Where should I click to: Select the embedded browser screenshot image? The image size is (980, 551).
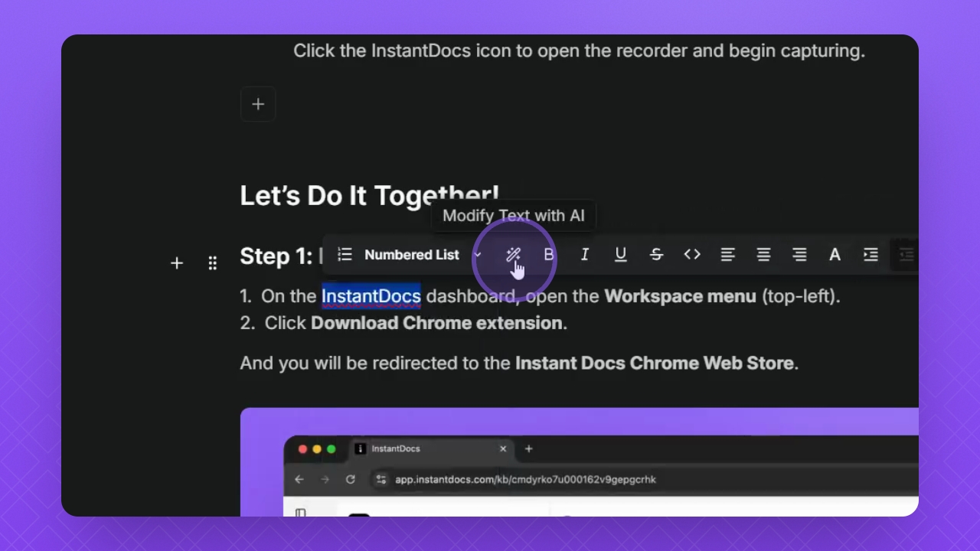(x=580, y=462)
